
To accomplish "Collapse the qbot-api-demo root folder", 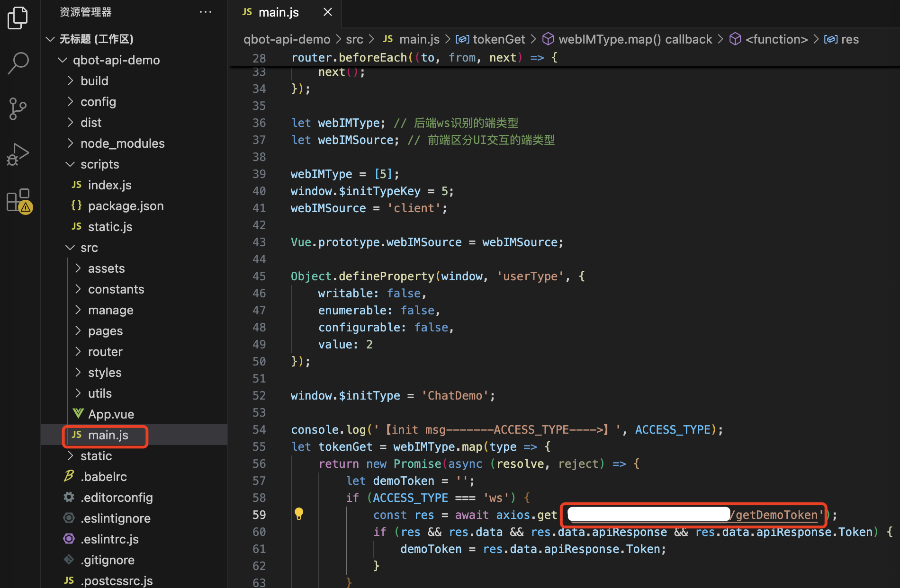I will coord(116,60).
